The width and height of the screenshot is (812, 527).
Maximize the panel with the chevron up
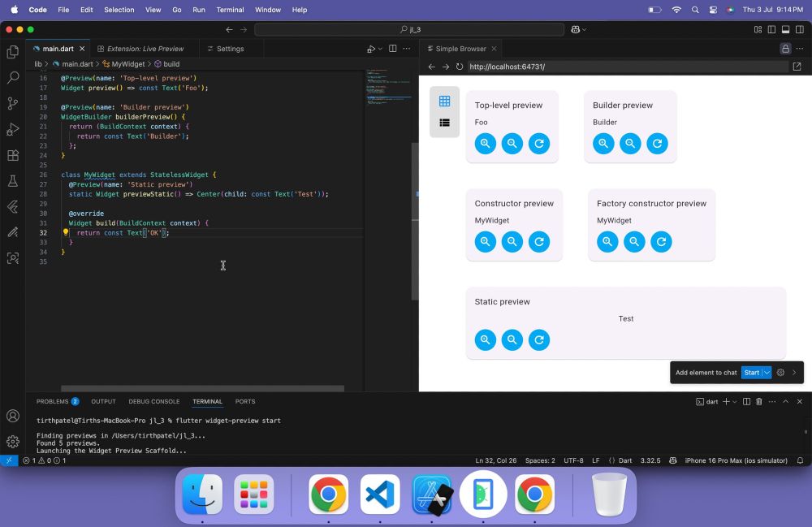coord(785,402)
